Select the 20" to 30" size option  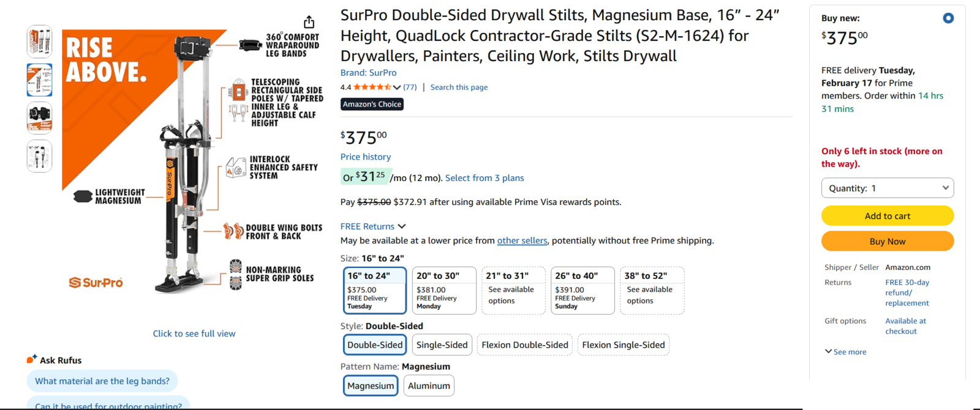(444, 291)
